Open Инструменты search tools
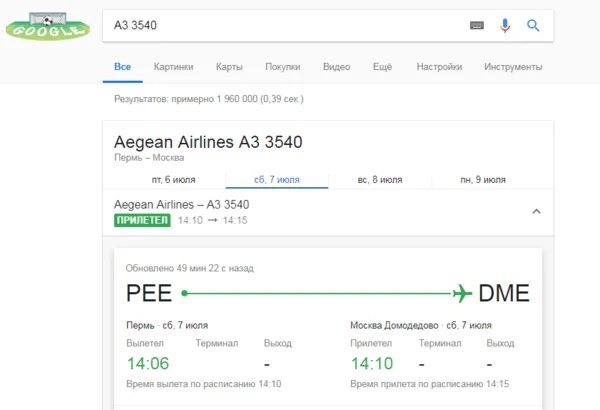This screenshot has width=600, height=410. (x=512, y=67)
